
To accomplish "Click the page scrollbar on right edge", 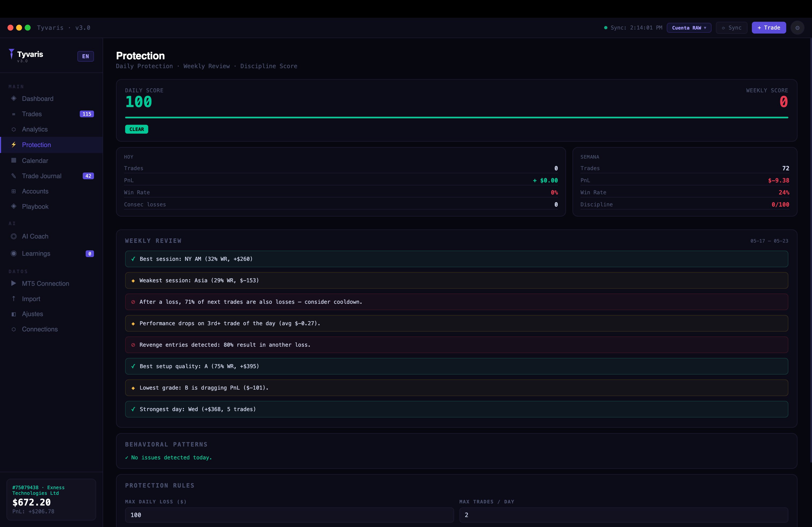I will (x=811, y=251).
